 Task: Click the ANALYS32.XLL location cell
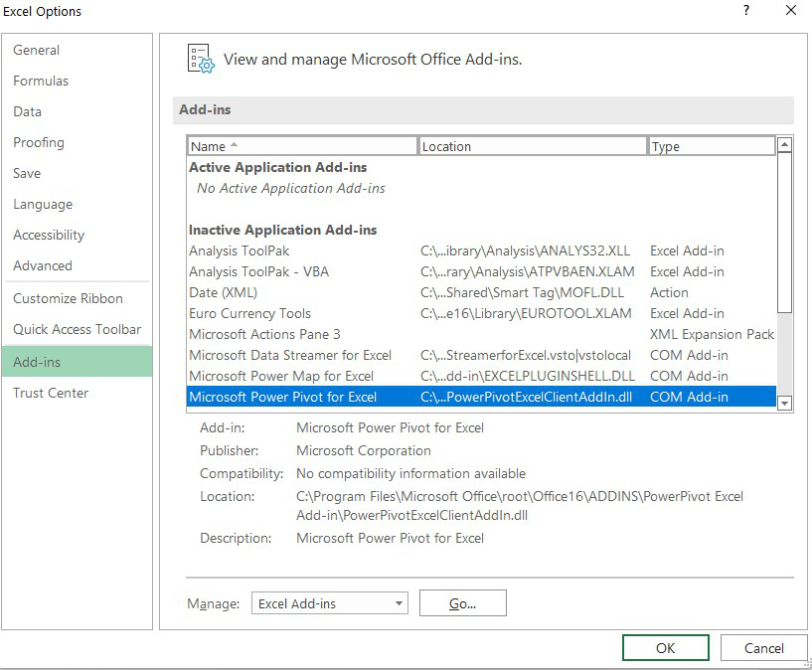coord(525,251)
